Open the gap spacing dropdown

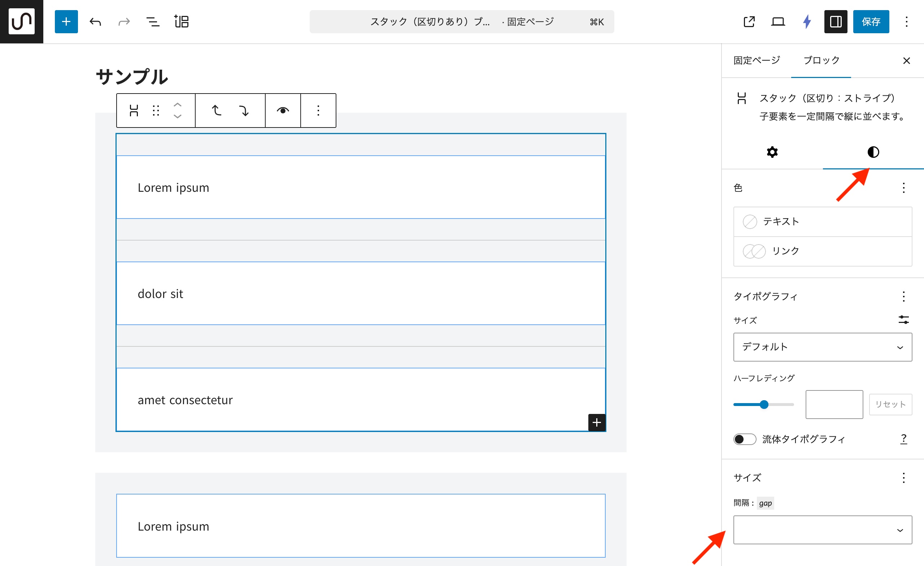coord(822,530)
